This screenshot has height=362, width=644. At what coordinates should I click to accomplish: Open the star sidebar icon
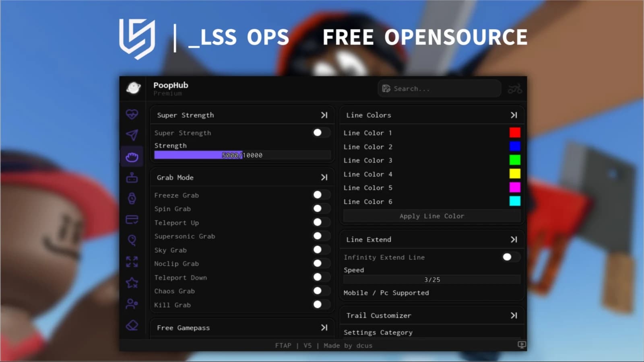click(132, 283)
